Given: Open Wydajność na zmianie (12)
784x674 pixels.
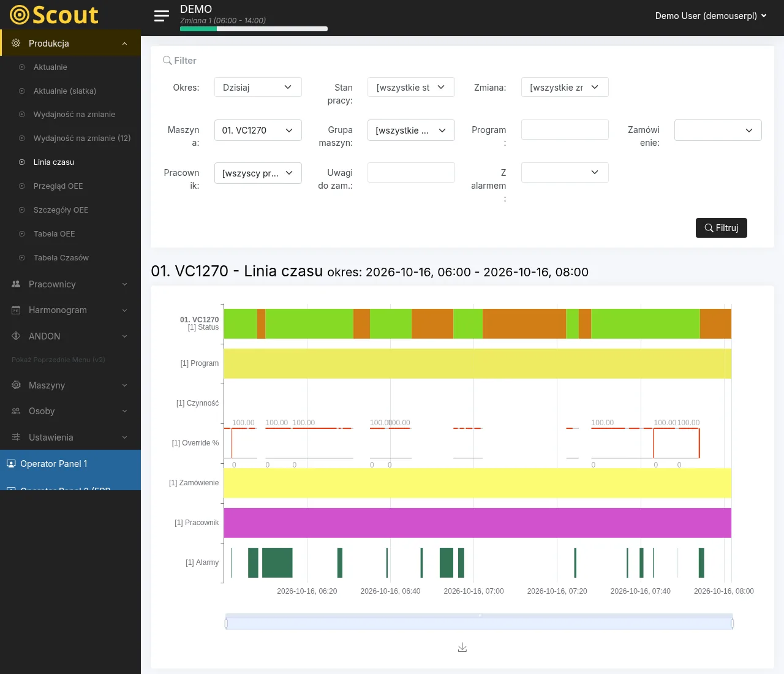Looking at the screenshot, I should tap(82, 138).
